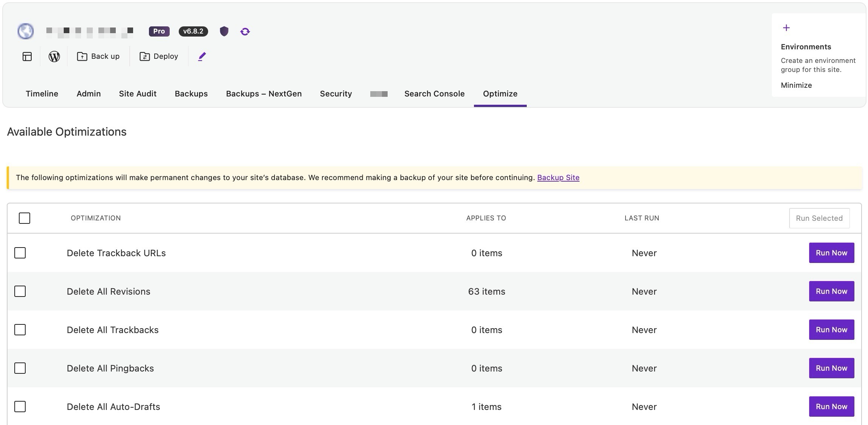Click the purple pencil edit icon

tap(202, 57)
